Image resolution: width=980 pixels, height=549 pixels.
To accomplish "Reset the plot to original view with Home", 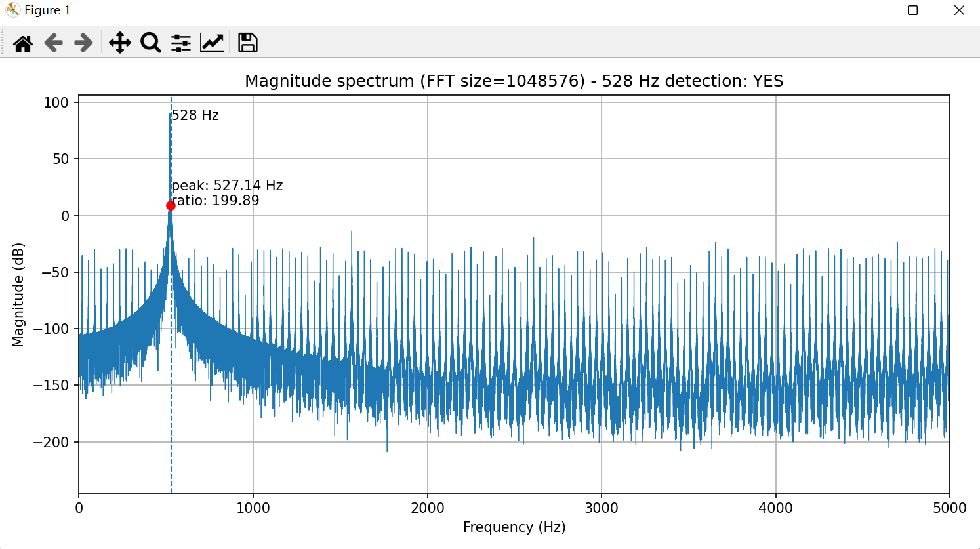I will tap(23, 43).
